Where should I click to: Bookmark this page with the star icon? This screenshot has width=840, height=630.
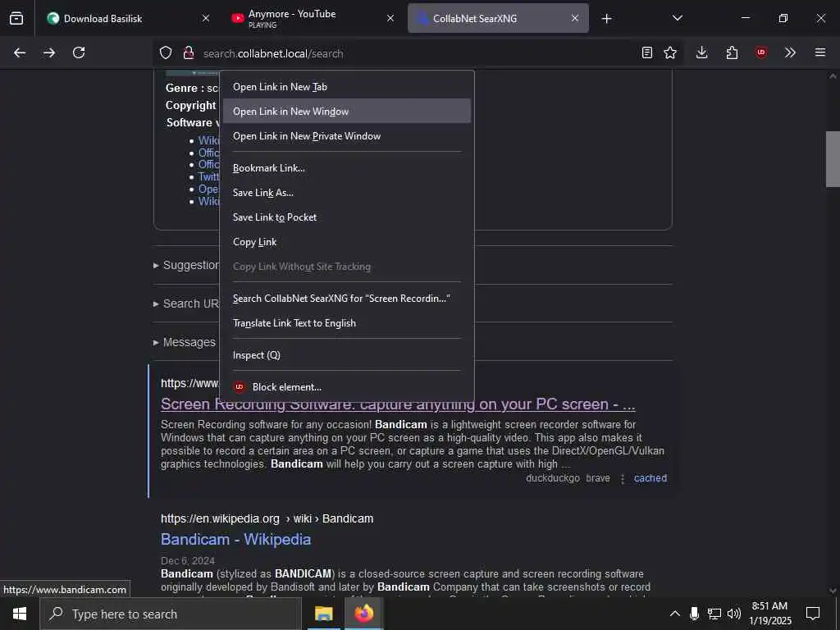point(670,52)
